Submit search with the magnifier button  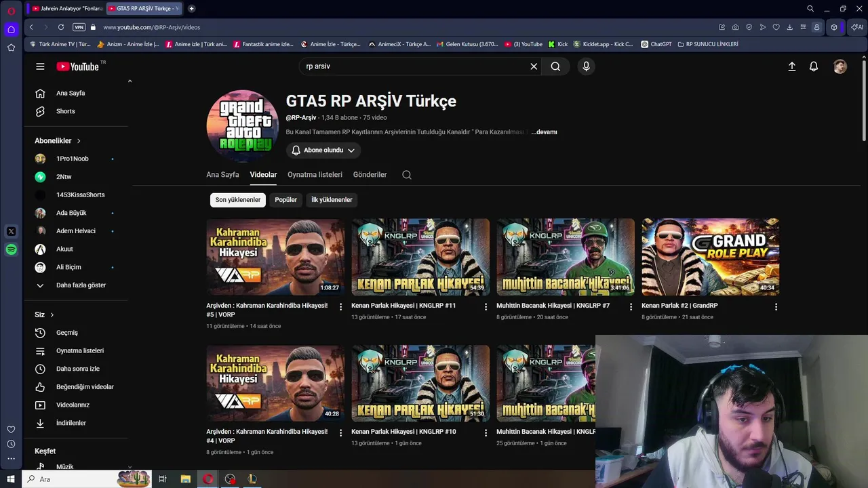(555, 66)
